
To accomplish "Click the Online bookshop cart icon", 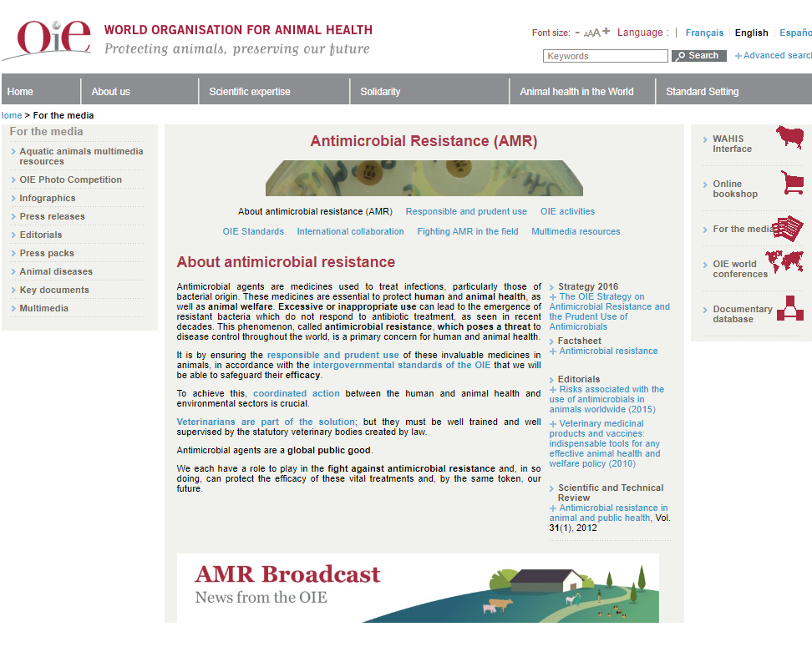I will pyautogui.click(x=792, y=183).
